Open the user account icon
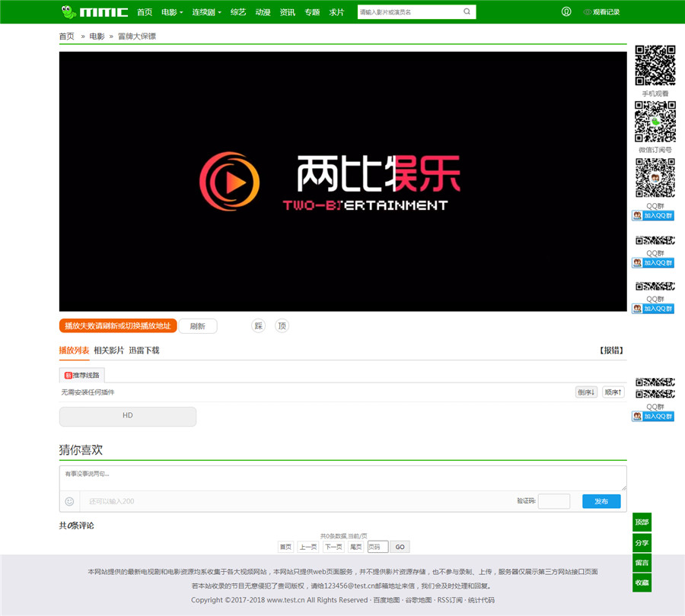Image resolution: width=685 pixels, height=616 pixels. 566,11
